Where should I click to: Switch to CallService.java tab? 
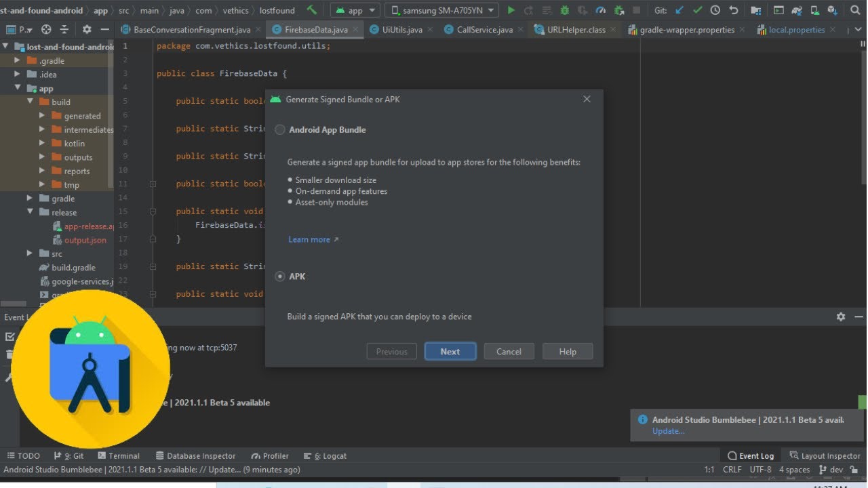(485, 30)
